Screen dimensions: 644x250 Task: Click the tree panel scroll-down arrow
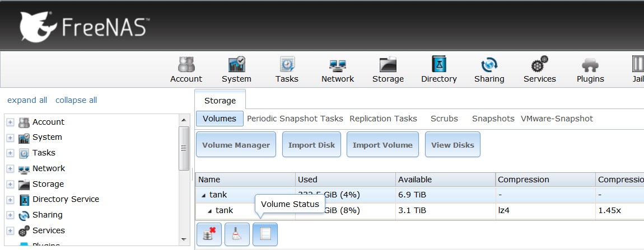[184, 239]
